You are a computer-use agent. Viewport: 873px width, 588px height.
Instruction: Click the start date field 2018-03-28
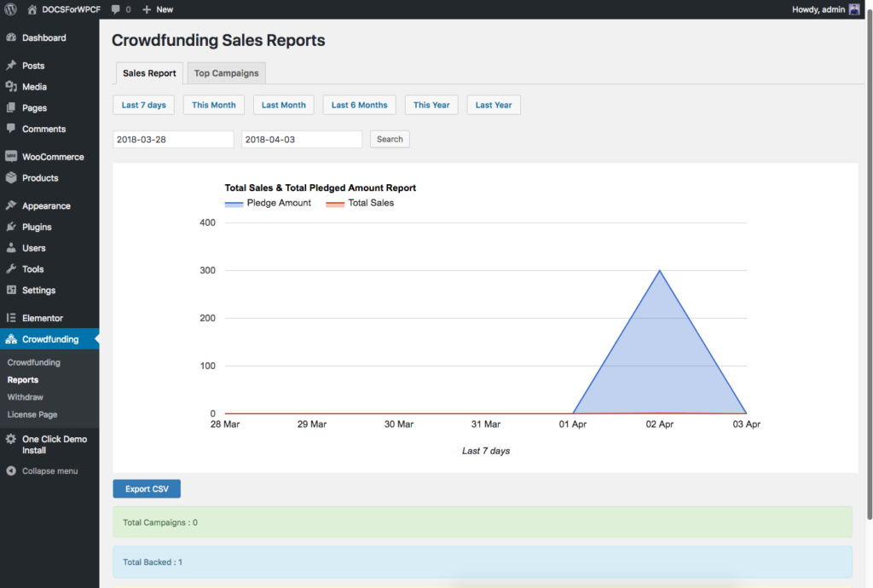point(173,139)
